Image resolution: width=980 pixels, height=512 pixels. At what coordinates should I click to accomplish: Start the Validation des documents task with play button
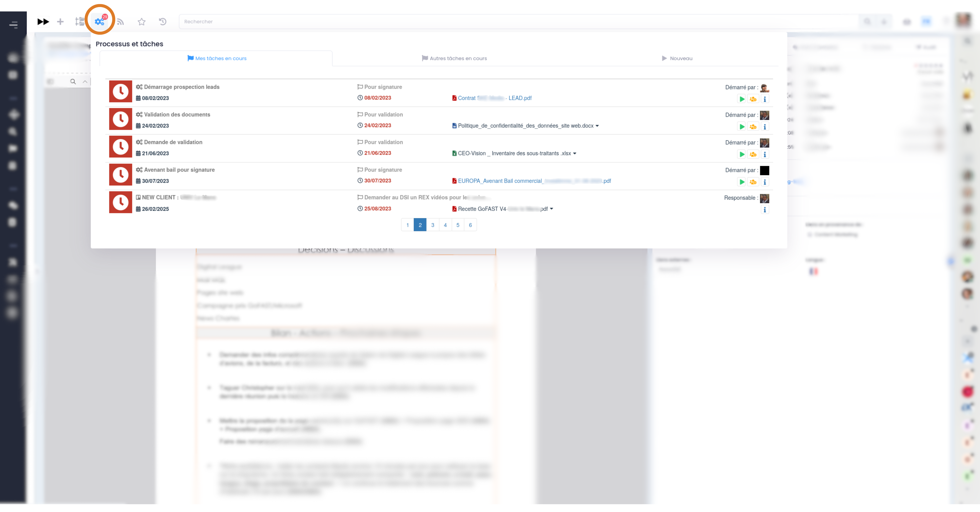click(742, 127)
